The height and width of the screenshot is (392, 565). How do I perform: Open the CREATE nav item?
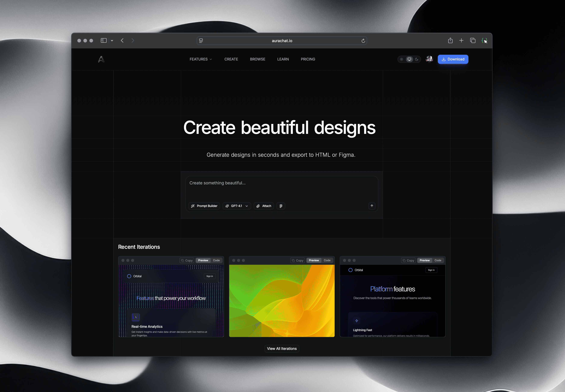click(x=231, y=59)
